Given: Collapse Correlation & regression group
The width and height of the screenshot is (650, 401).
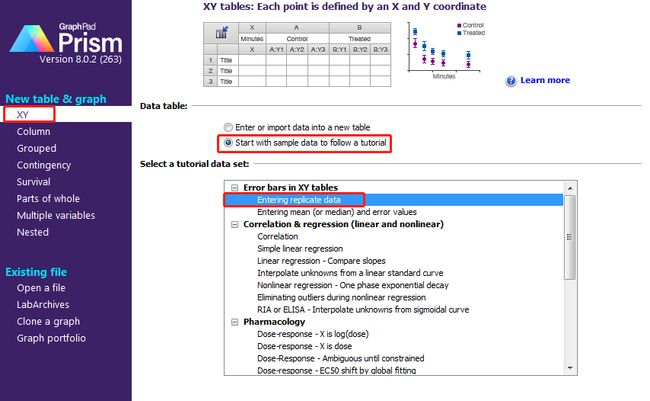Looking at the screenshot, I should (235, 224).
